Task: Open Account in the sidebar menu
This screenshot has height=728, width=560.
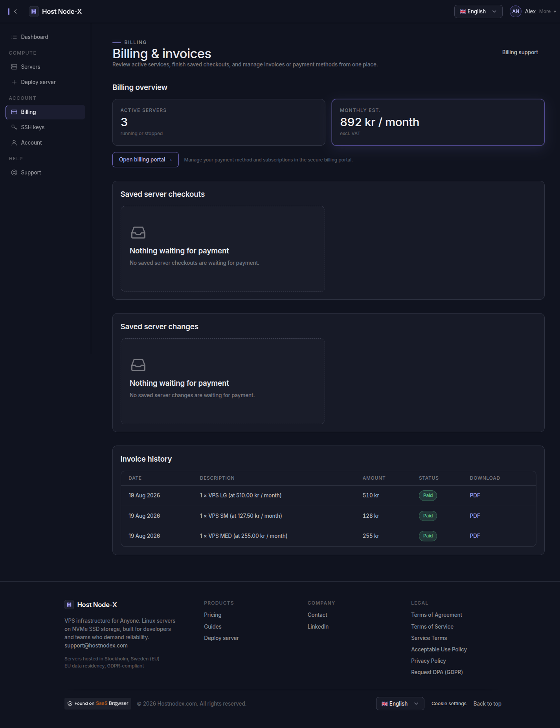Action: point(45,143)
